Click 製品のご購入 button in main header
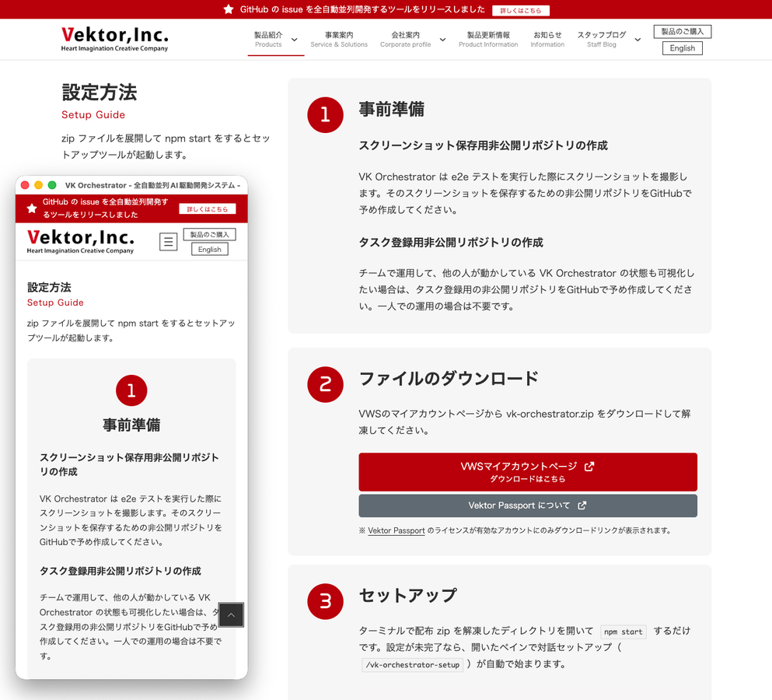The height and width of the screenshot is (700, 772). tap(683, 32)
